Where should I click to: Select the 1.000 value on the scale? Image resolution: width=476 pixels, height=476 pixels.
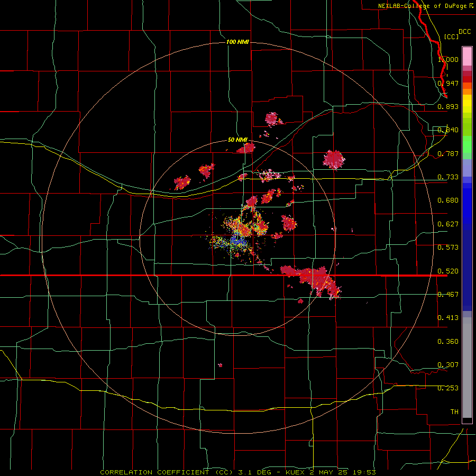[448, 59]
